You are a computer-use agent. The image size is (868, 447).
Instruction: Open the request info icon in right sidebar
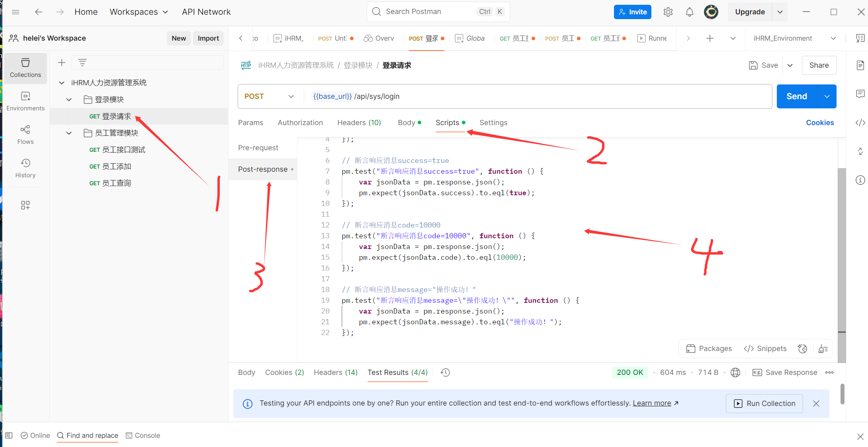(860, 180)
